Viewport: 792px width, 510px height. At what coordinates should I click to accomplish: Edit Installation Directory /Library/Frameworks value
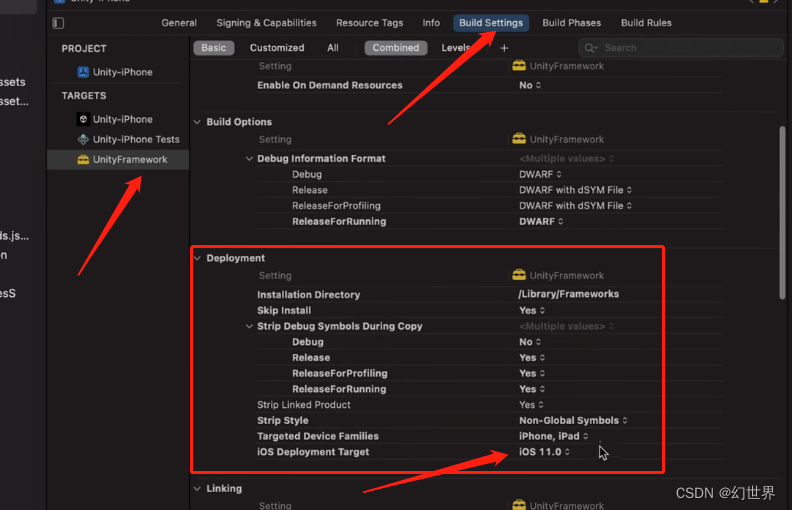coord(568,294)
